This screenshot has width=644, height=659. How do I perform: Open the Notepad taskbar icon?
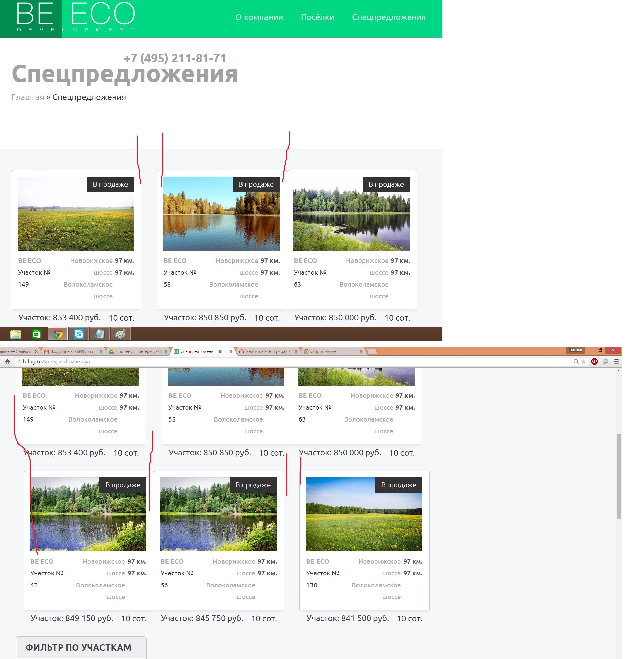click(99, 334)
